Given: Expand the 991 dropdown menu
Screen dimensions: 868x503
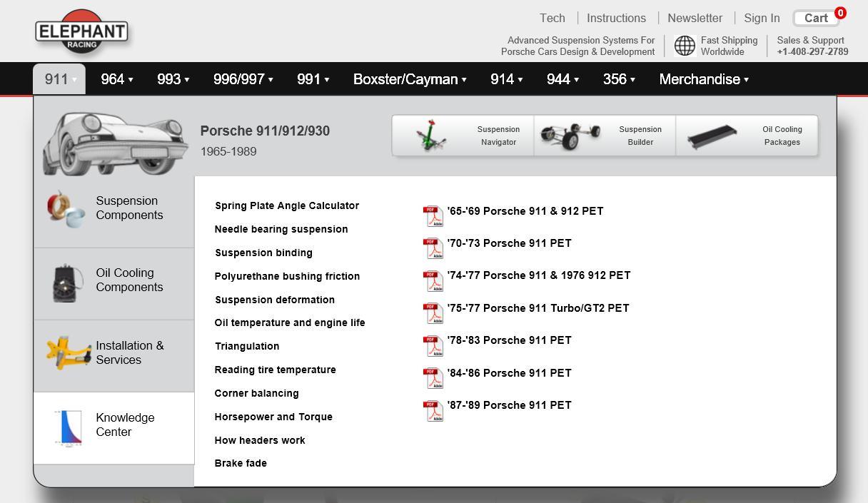Looking at the screenshot, I should tap(313, 79).
